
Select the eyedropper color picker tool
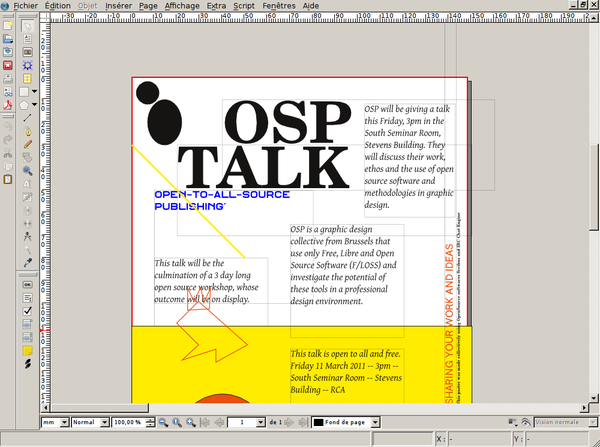click(27, 263)
